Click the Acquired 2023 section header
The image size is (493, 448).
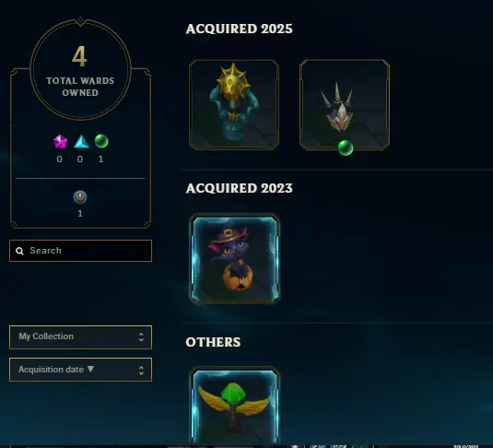point(239,188)
